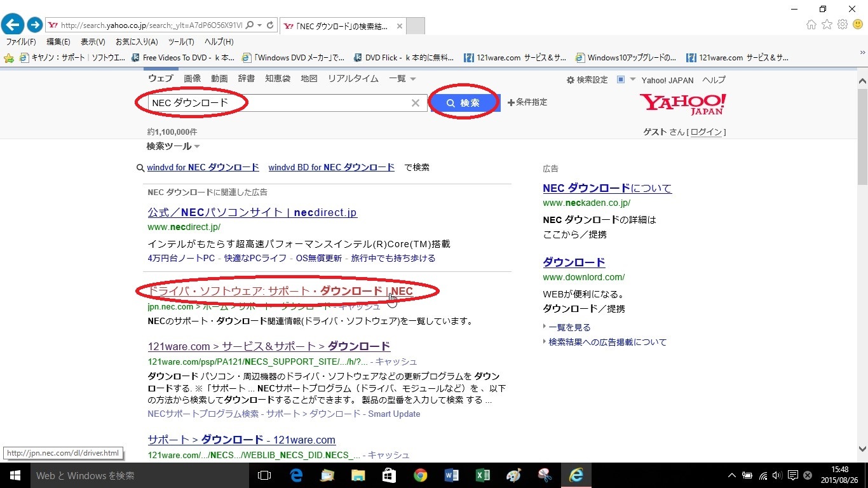This screenshot has height=488, width=868.
Task: Open the +条件指定 advanced search link
Action: point(527,102)
